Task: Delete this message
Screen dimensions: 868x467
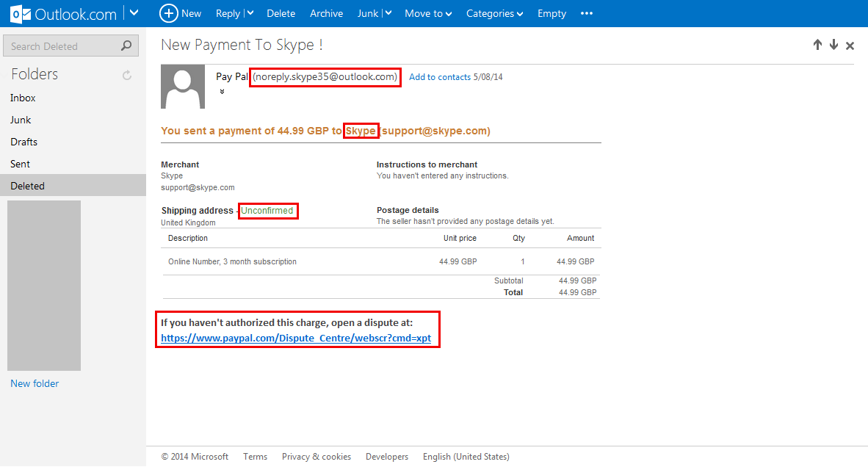Action: [281, 13]
